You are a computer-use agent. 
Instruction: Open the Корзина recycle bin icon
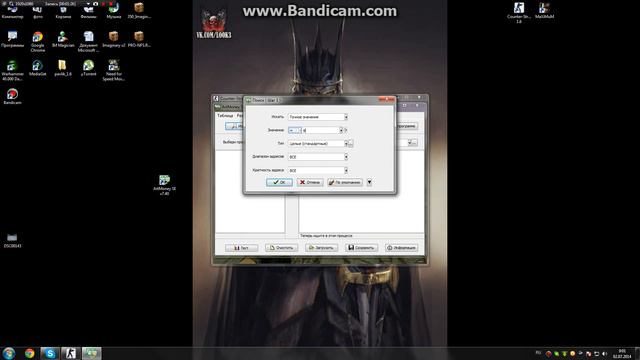[63, 12]
